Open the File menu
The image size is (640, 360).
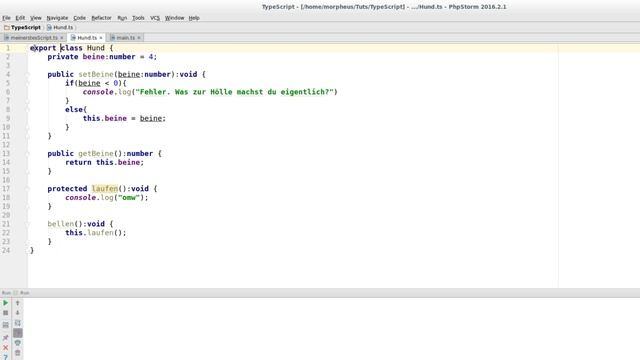pos(7,18)
